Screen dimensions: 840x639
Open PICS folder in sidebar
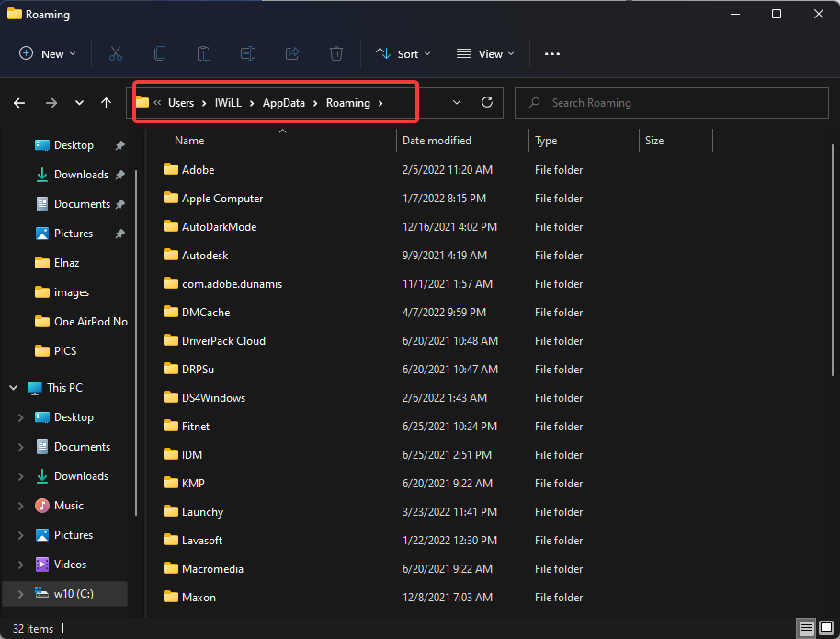tap(56, 351)
